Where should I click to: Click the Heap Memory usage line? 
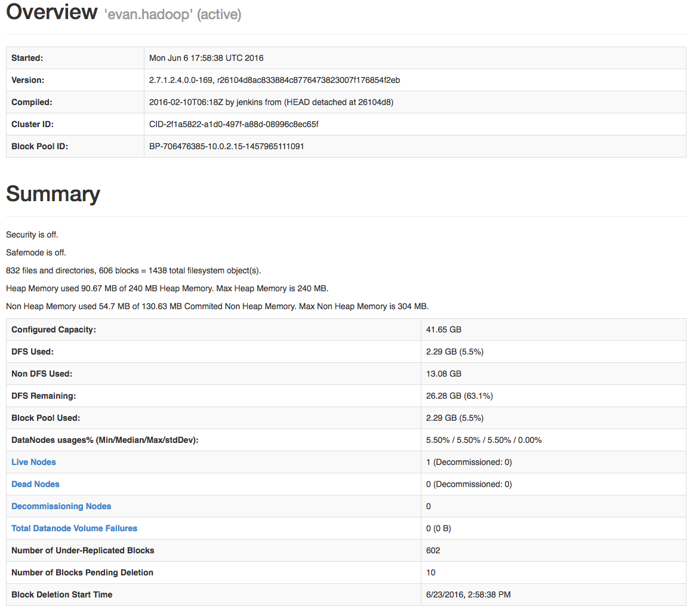coord(167,288)
